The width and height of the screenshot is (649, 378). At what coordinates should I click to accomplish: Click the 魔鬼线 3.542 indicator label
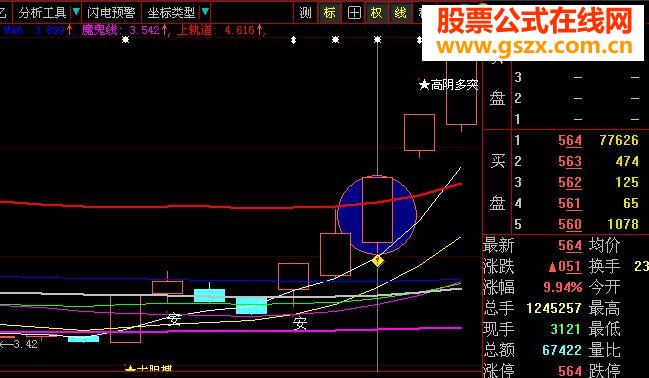pyautogui.click(x=124, y=30)
